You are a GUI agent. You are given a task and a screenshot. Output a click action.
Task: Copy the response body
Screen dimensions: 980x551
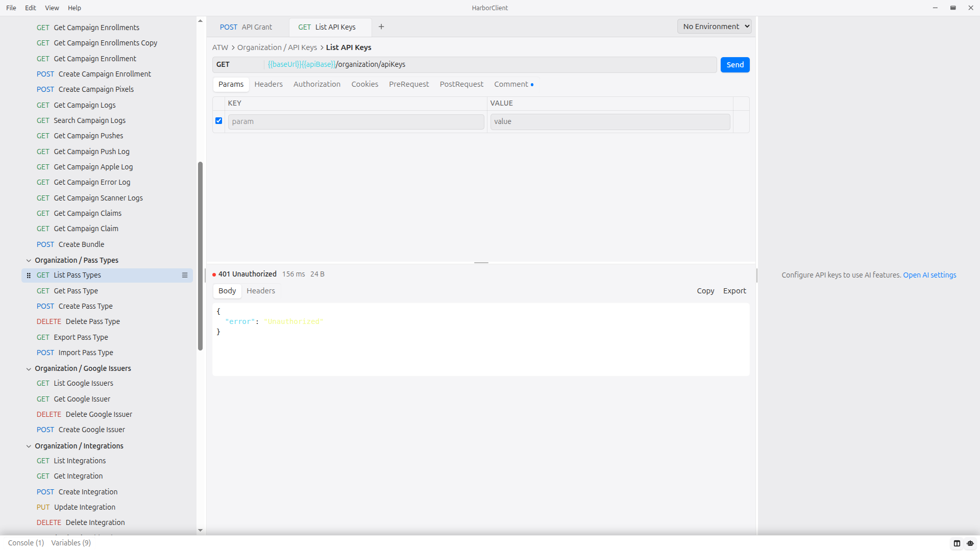click(x=705, y=291)
